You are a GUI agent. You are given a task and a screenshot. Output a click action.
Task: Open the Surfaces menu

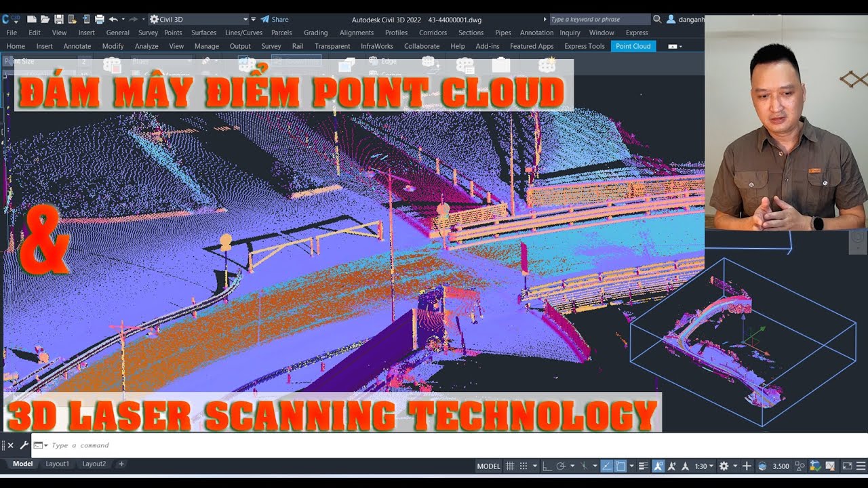coord(203,33)
